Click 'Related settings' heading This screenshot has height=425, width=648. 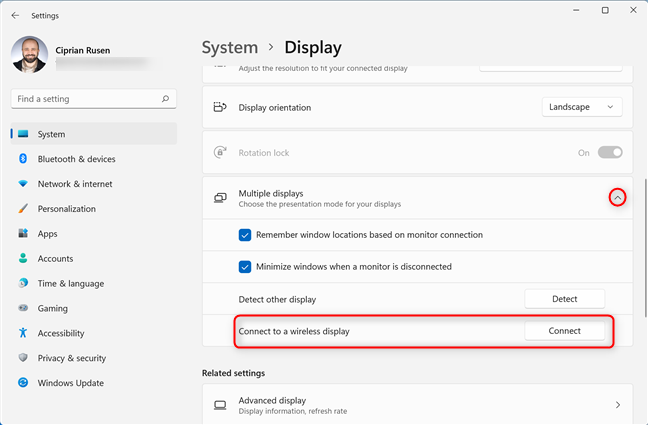[233, 373]
